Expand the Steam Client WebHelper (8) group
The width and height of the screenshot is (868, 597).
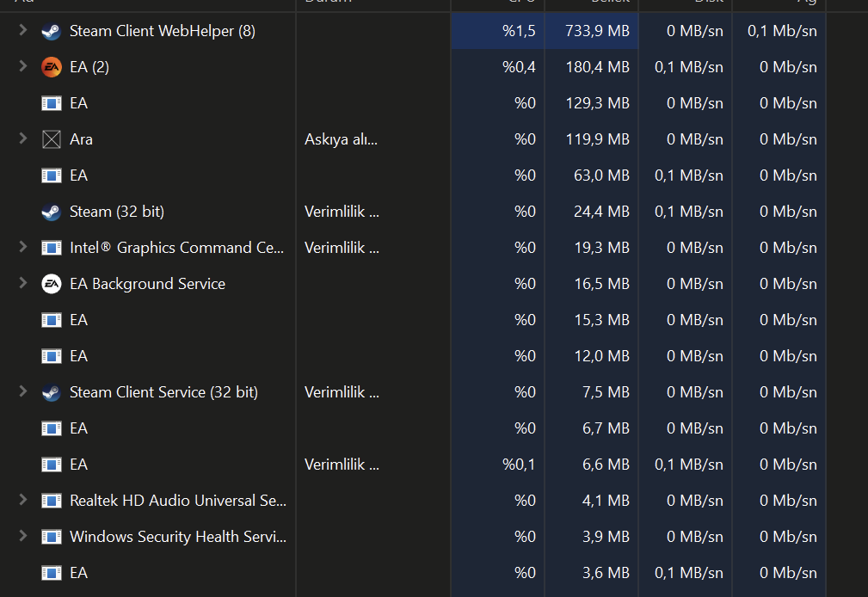[x=23, y=31]
